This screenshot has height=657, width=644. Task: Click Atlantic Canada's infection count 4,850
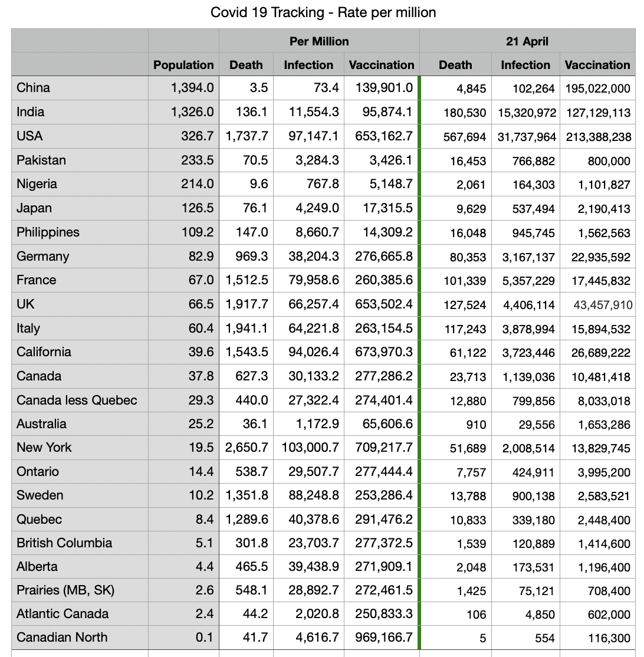[541, 614]
